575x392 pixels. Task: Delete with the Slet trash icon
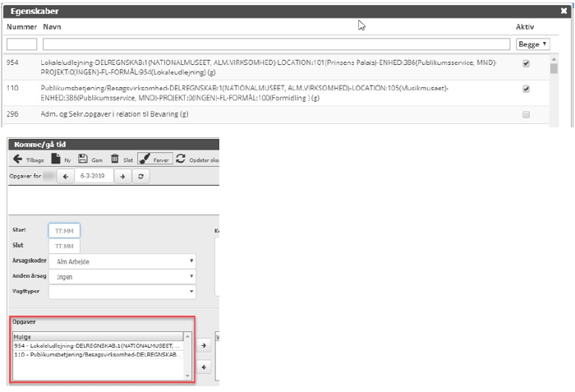[115, 159]
